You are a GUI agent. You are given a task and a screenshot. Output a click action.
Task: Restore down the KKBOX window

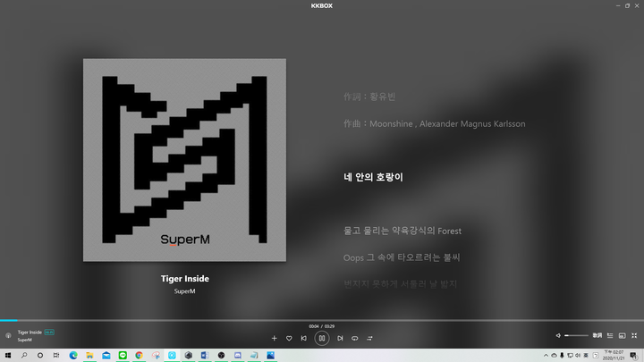628,5
